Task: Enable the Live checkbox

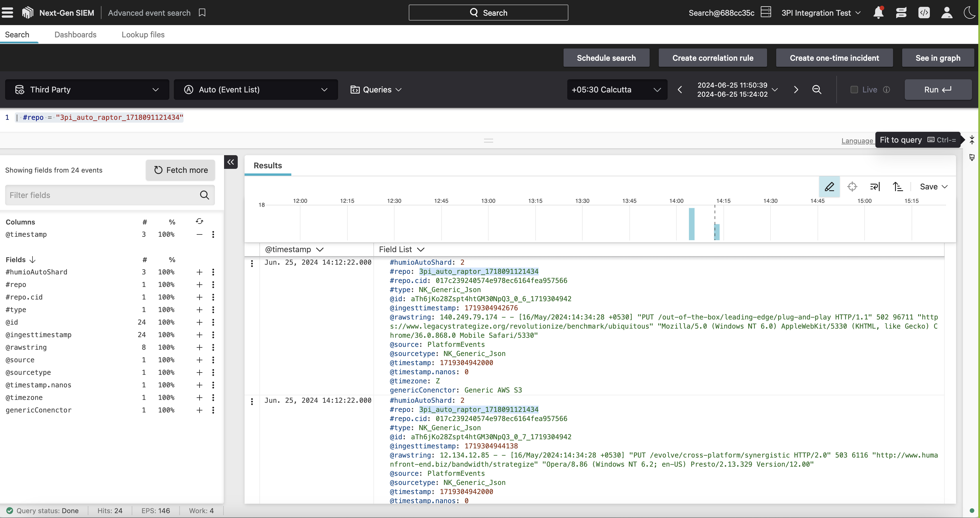Action: [854, 90]
